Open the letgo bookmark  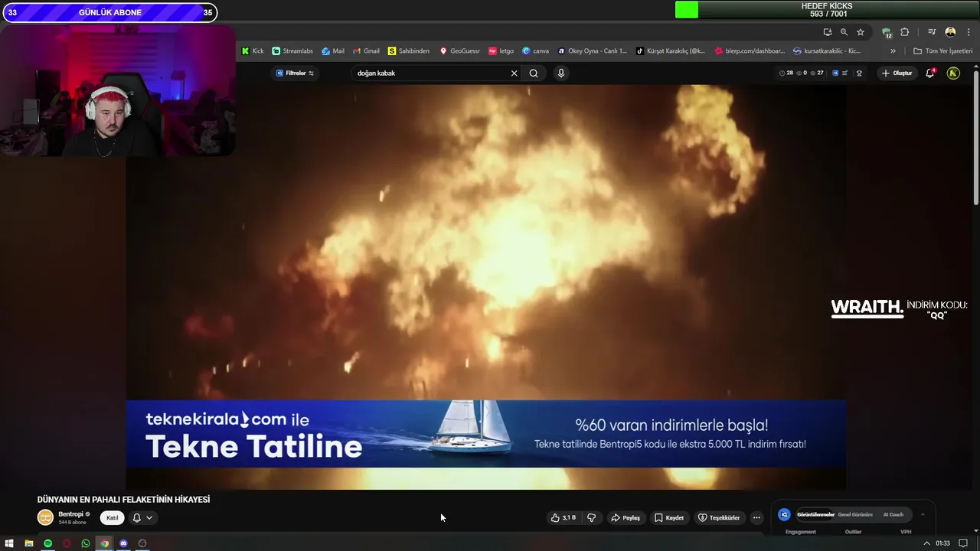tap(501, 51)
